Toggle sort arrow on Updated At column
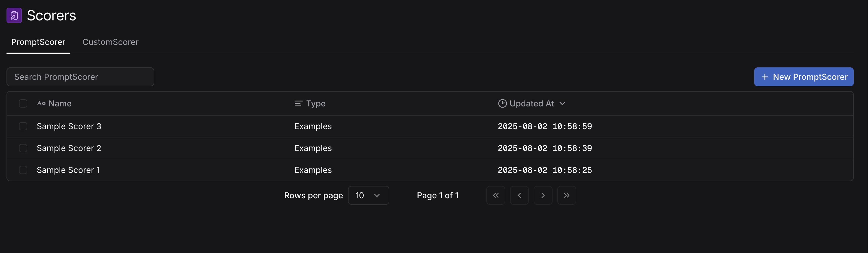868x253 pixels. [562, 103]
